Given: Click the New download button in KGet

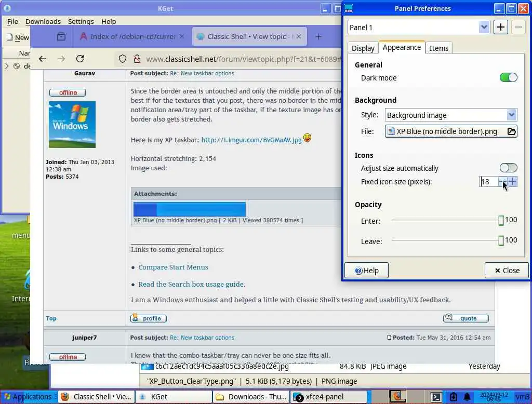Looking at the screenshot, I should tap(18, 37).
